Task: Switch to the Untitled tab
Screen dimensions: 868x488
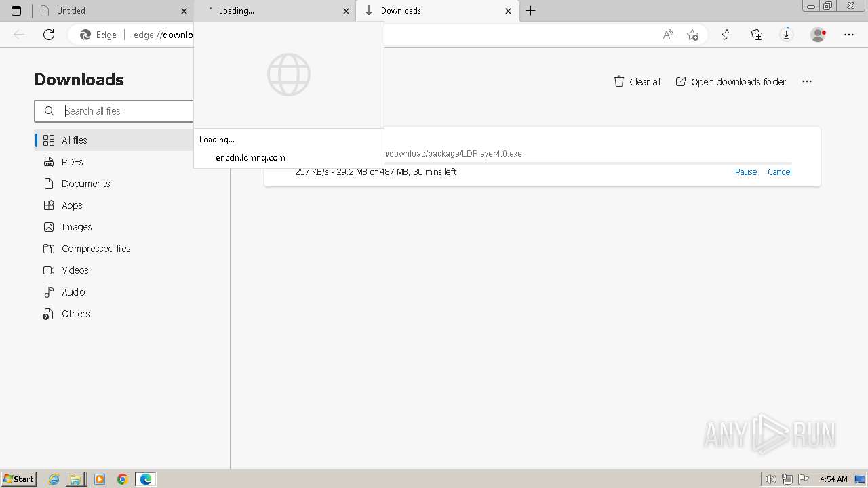Action: (113, 11)
